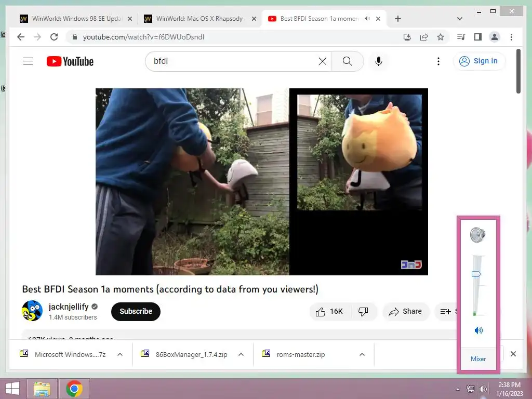Open jacknjellify channel name link
Image resolution: width=532 pixels, height=399 pixels.
(69, 307)
